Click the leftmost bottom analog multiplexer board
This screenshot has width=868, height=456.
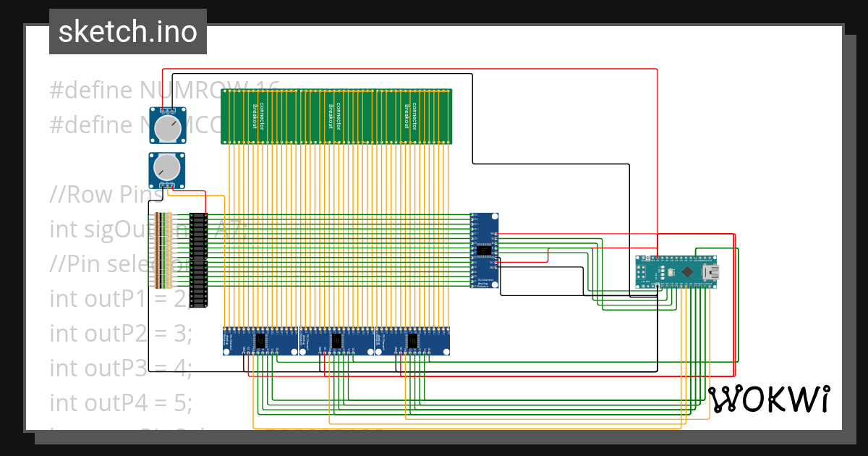[x=260, y=340]
